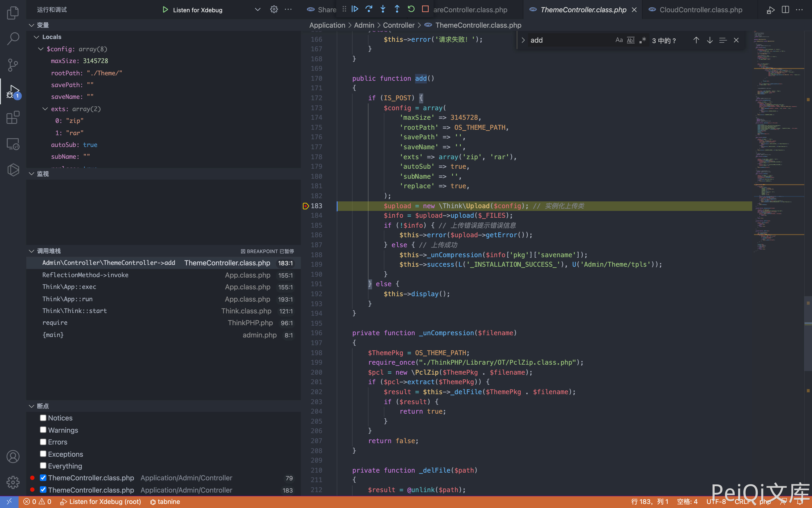Go to next find match
Viewport: 812px width, 508px height.
pos(710,40)
